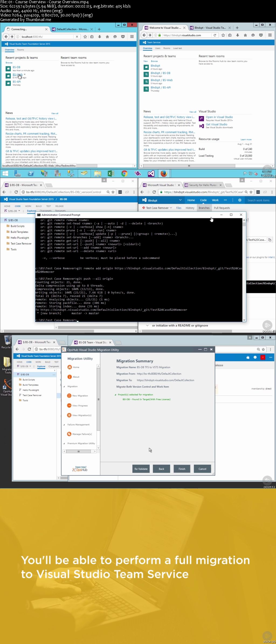Select the Recycle Bin desktop icon
This screenshot has width=276, height=644.
pos(8,342)
